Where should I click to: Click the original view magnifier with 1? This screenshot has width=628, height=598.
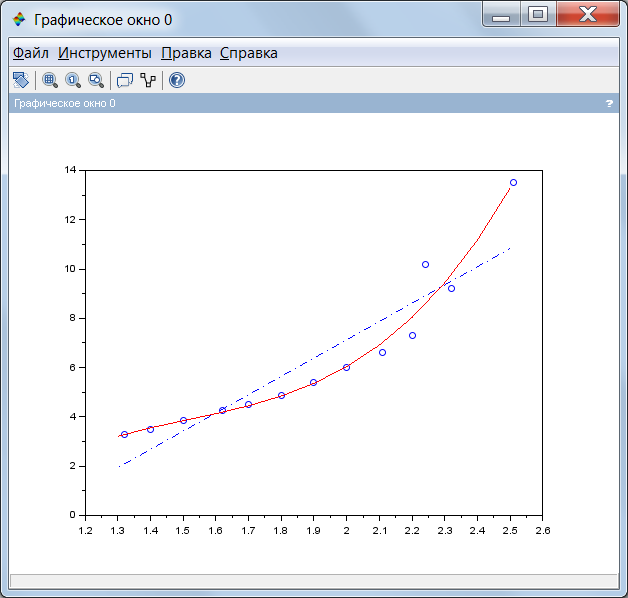point(73,80)
